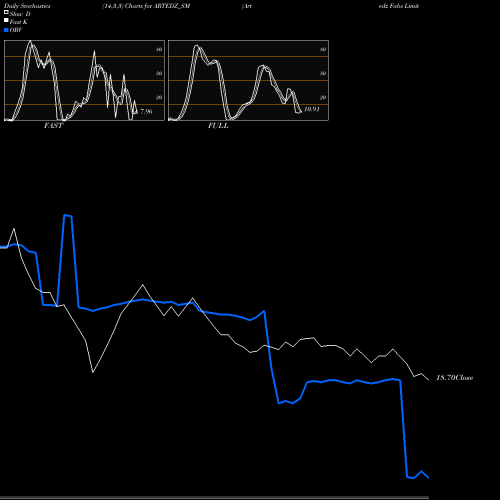Image resolution: width=500 pixels, height=500 pixels.
Task: Click the 80 axis label in FAST chart
Action: coord(159,49)
